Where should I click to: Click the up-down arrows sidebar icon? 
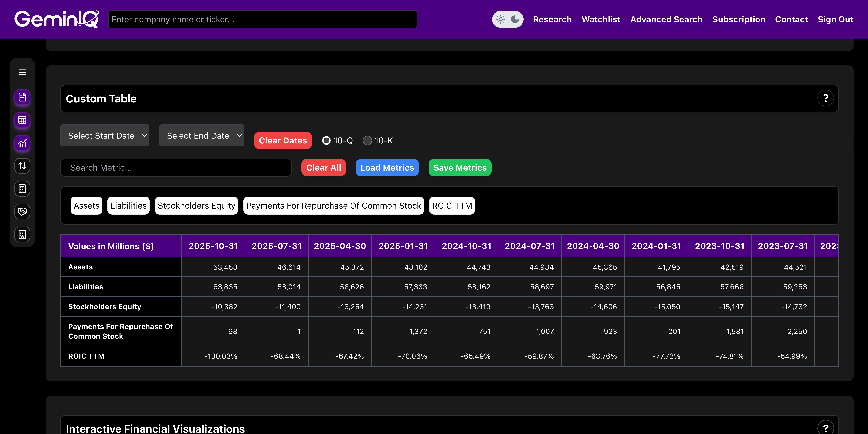[22, 166]
